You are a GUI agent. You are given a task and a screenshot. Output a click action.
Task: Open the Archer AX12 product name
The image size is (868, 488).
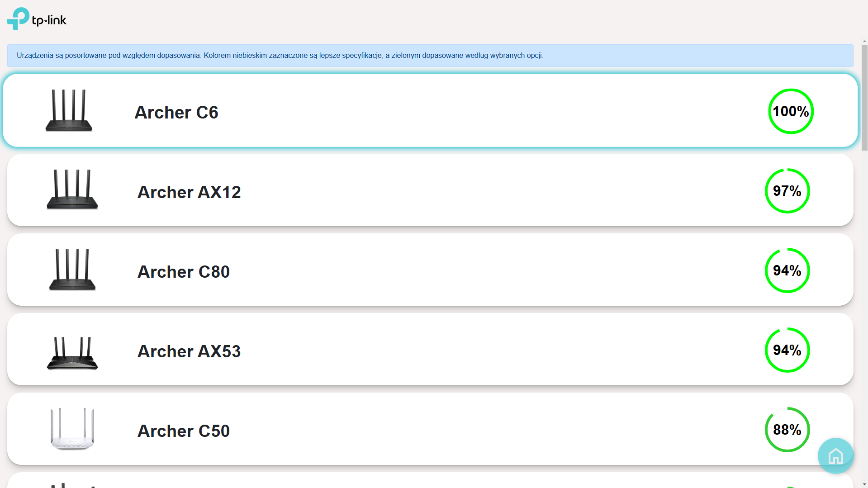pyautogui.click(x=189, y=192)
